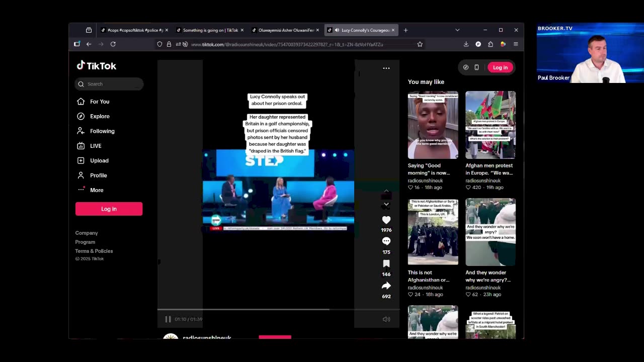
Task: Reload the current page
Action: 113,44
